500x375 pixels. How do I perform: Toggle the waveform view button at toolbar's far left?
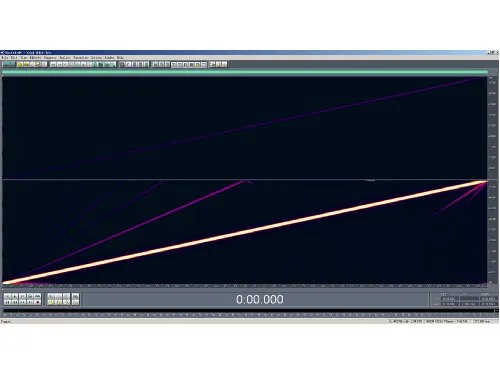point(9,64)
